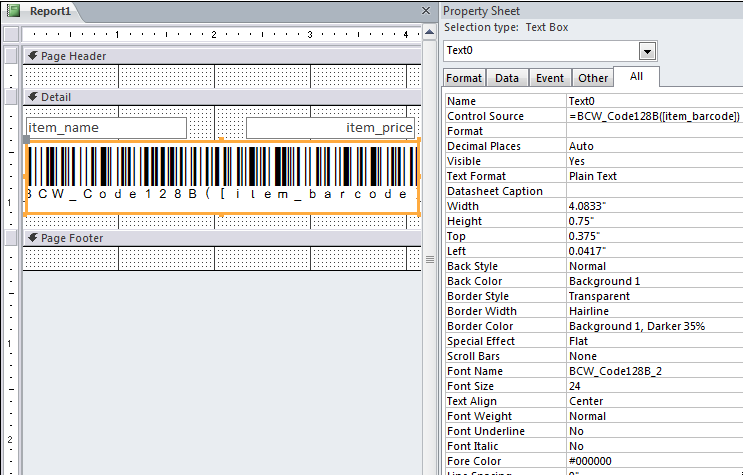Select the item_price text box

pos(331,128)
